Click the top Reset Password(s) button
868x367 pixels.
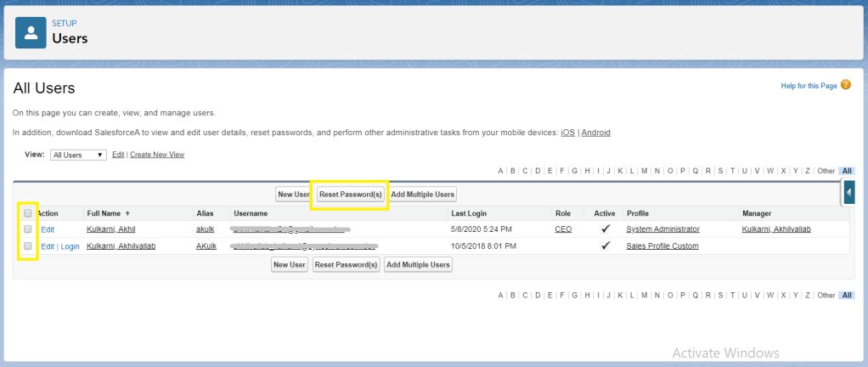point(349,195)
